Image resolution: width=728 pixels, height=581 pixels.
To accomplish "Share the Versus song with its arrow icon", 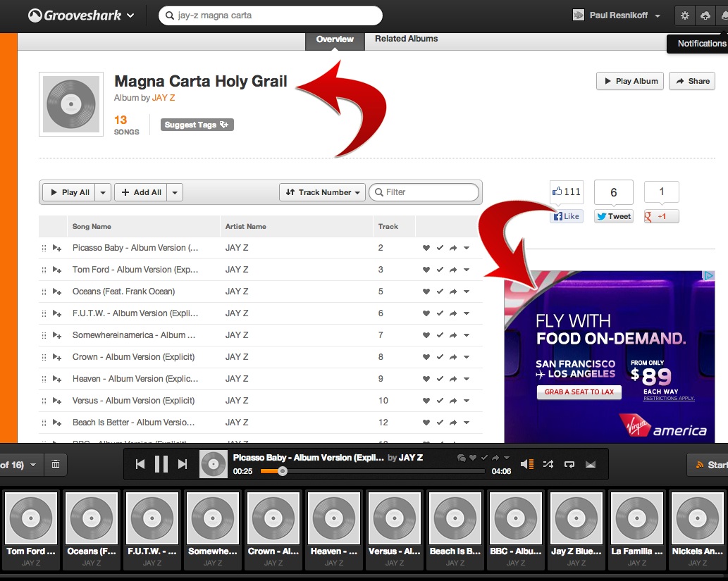I will pyautogui.click(x=453, y=401).
